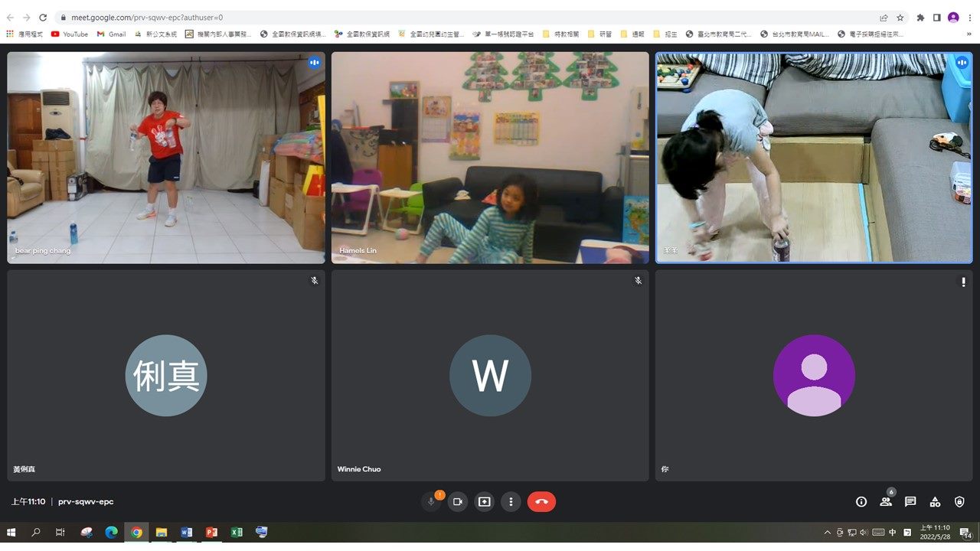Bookmark this page with star icon
Viewport: 980px width, 551px height.
(x=900, y=17)
